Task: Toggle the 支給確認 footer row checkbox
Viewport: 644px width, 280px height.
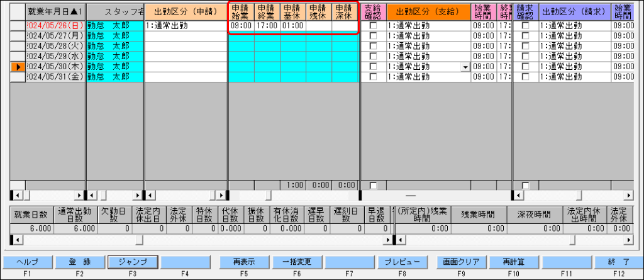Action: (x=373, y=186)
